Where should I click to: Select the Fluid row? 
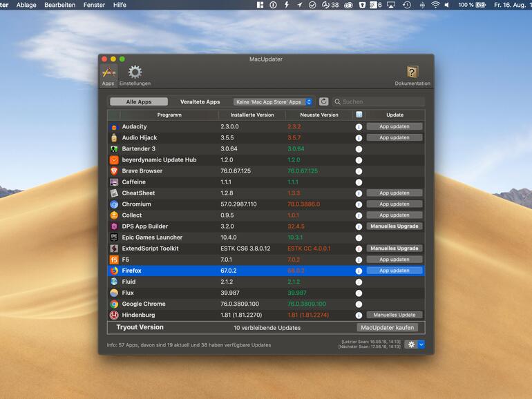tap(266, 282)
